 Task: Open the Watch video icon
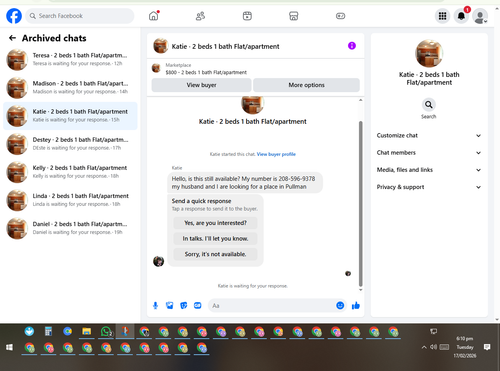247,16
